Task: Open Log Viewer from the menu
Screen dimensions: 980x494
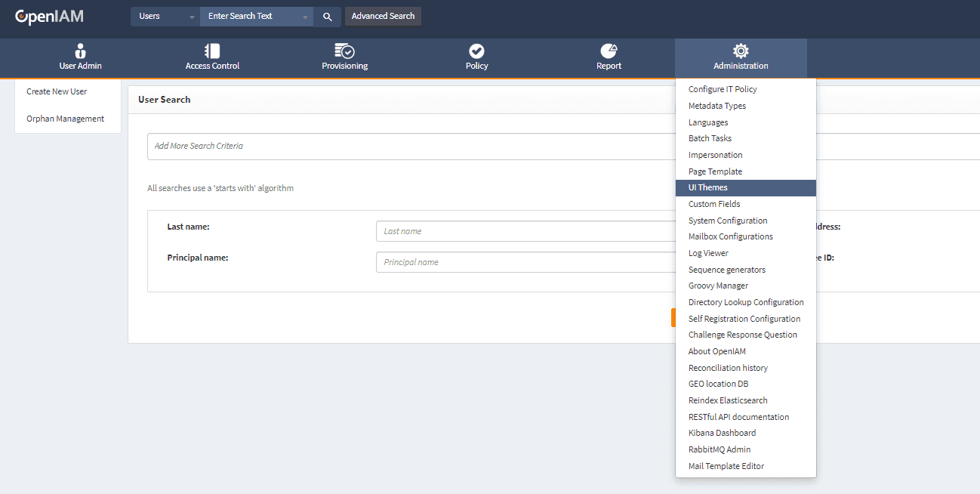Action: [708, 253]
